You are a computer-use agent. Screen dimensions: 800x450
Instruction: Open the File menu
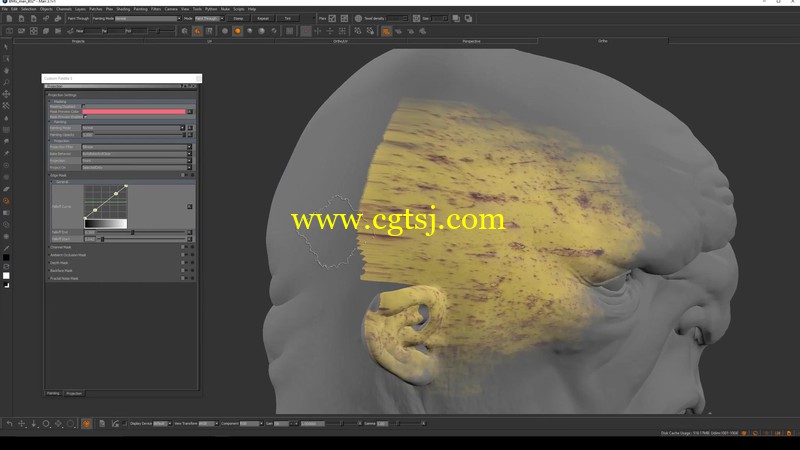(x=5, y=9)
